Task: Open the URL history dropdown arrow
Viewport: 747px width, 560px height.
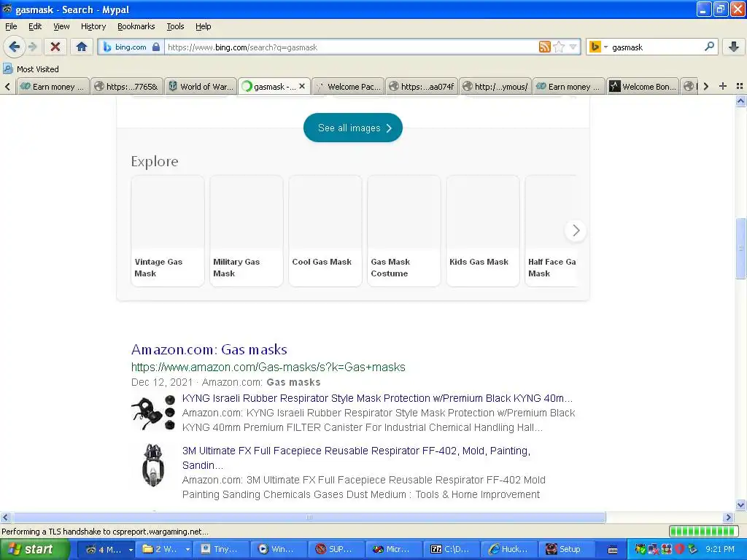Action: (x=573, y=47)
